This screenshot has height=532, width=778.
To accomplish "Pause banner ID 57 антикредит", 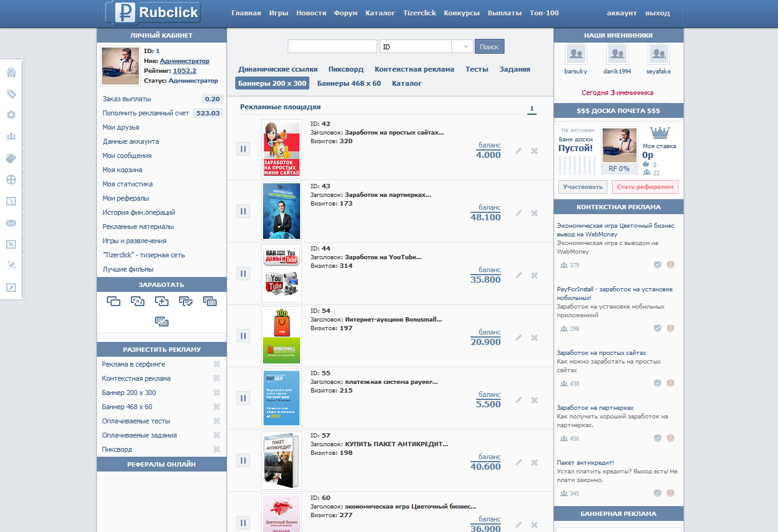I will coord(243,460).
